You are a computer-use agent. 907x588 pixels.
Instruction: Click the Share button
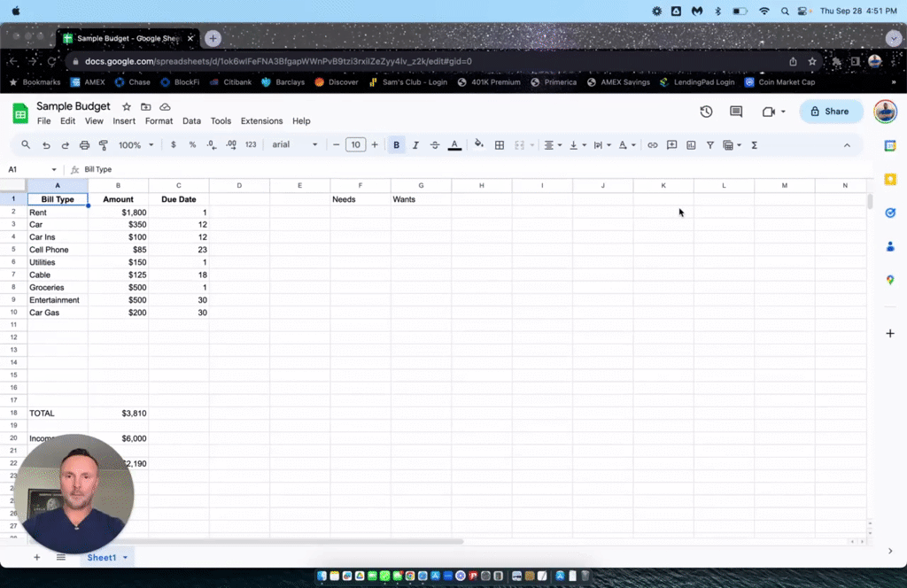click(x=831, y=112)
